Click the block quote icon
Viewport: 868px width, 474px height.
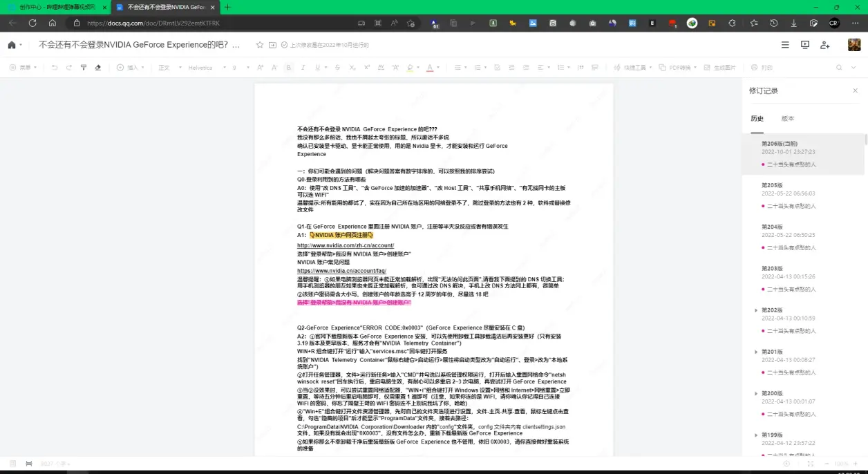(x=581, y=68)
